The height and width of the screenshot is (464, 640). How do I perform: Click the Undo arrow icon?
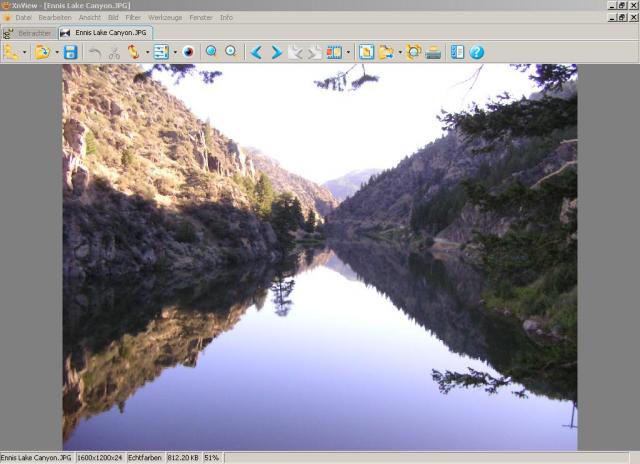(95, 52)
